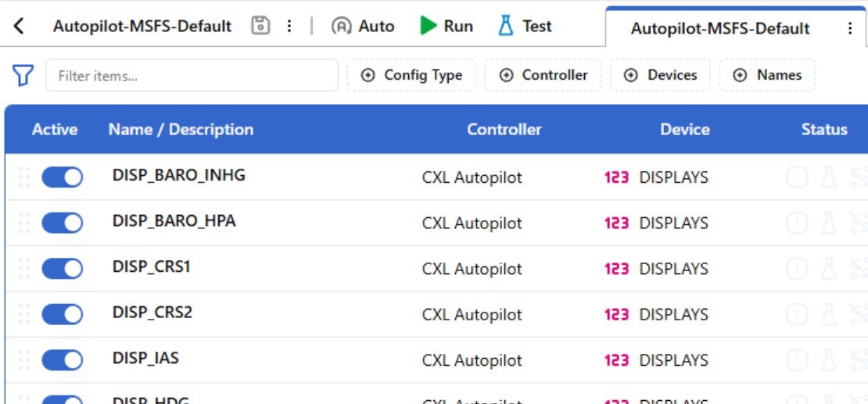This screenshot has height=404, width=868.
Task: Click warning status icon for DISP_CRS2
Action: point(796,315)
